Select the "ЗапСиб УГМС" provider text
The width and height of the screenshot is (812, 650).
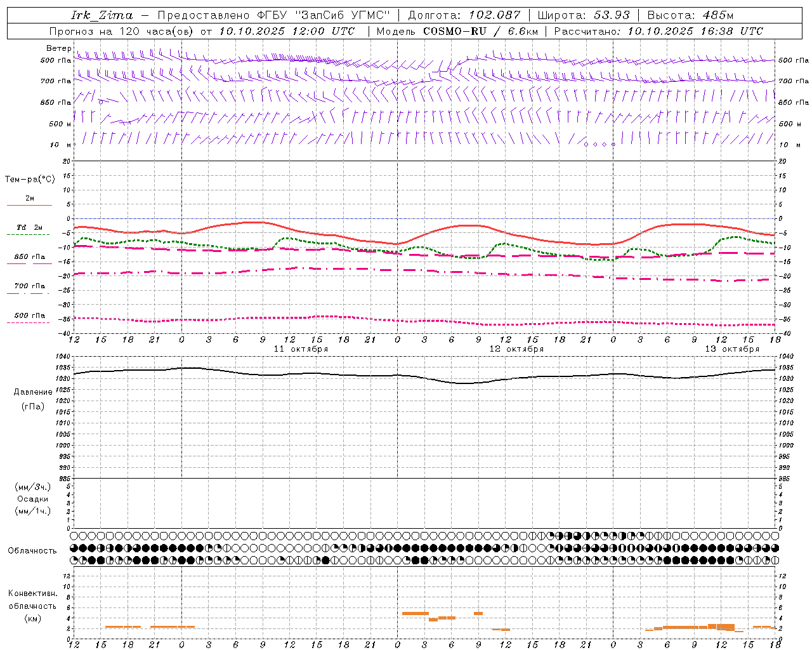(343, 15)
